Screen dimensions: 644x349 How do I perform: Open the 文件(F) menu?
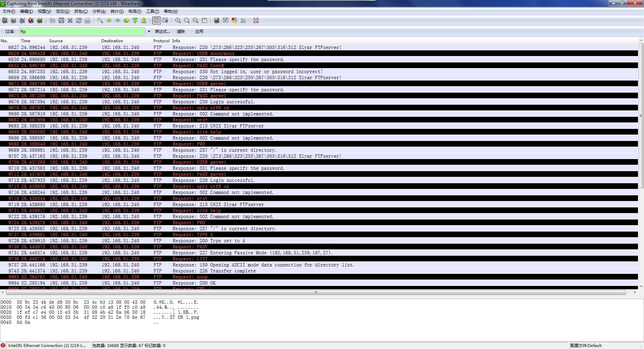click(9, 11)
